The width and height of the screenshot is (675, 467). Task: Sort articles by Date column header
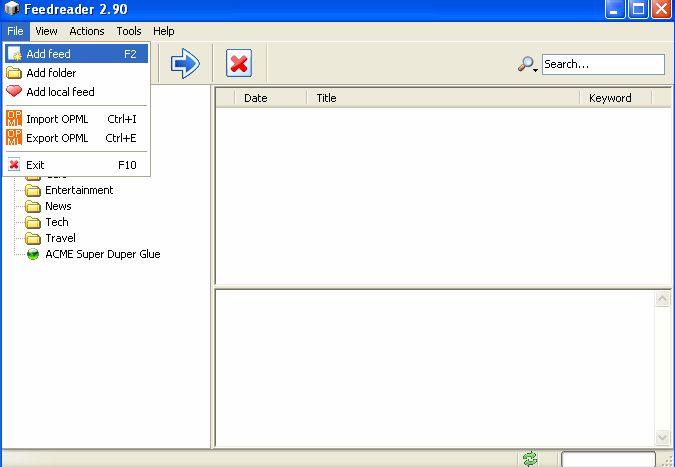tap(256, 98)
